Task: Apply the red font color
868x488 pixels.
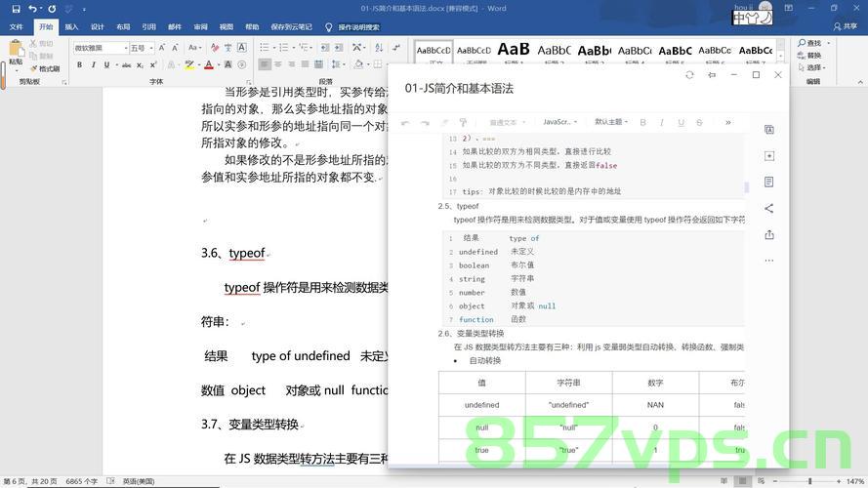Action: [209, 64]
